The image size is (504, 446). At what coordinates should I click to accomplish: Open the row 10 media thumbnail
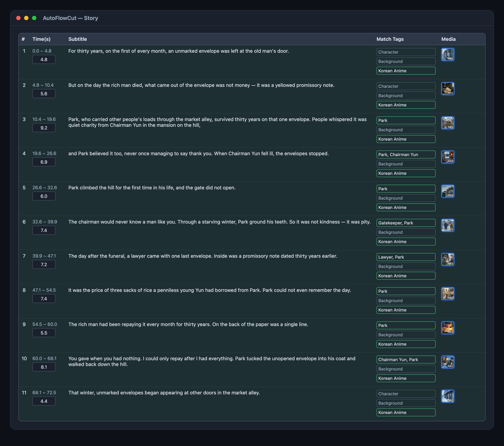pos(447,362)
